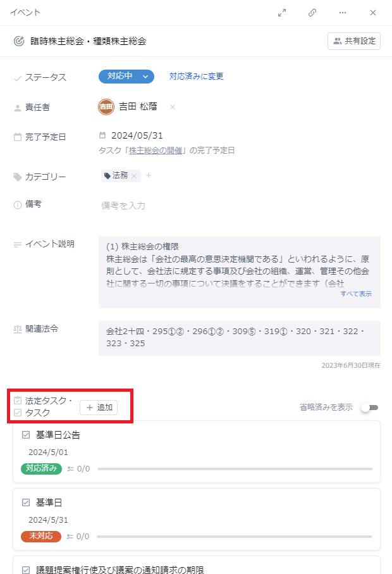Click the 対応済みに変更 link
The height and width of the screenshot is (574, 392).
(x=197, y=76)
